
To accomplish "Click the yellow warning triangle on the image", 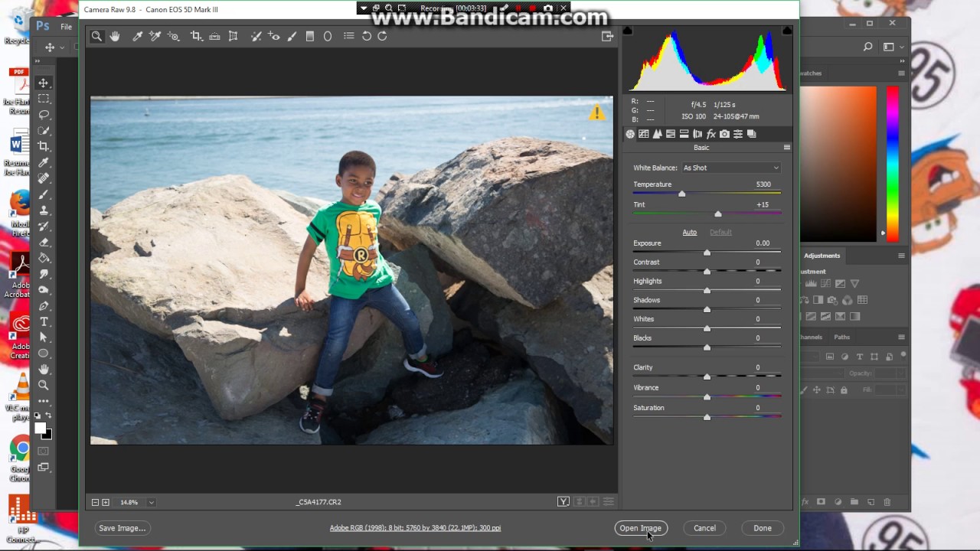I will 596,113.
